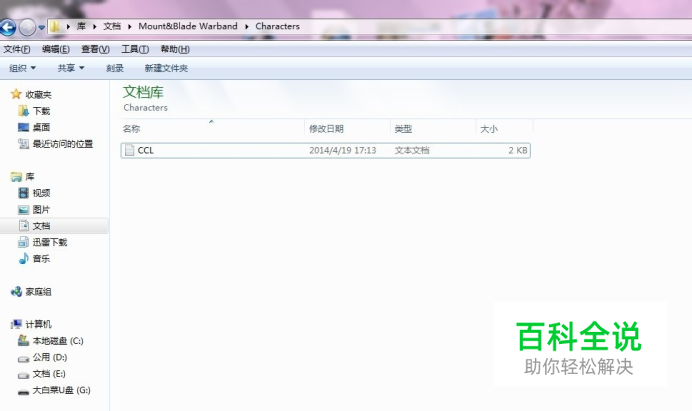Click the folder icon in the address bar

click(x=55, y=26)
